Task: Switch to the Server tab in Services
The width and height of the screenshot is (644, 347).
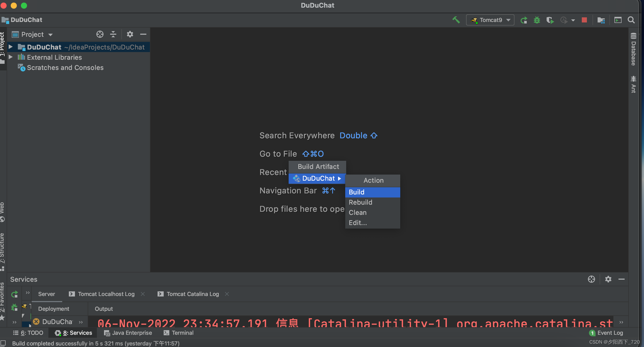Action: [x=47, y=294]
